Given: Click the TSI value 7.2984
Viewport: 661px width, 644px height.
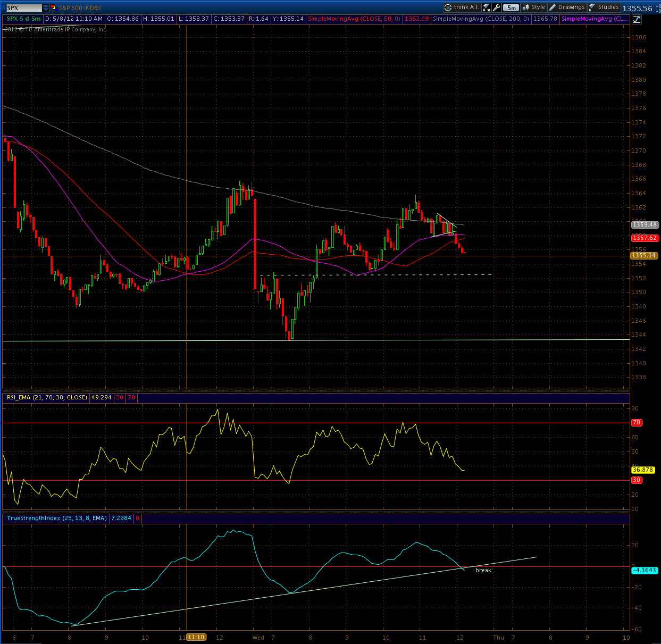Looking at the screenshot, I should tap(121, 518).
